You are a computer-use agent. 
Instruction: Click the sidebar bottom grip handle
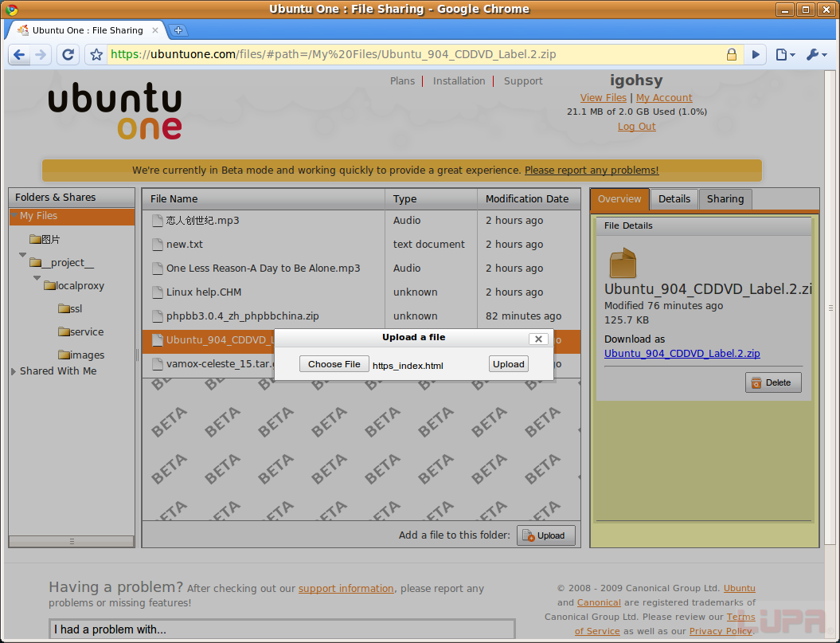(71, 542)
